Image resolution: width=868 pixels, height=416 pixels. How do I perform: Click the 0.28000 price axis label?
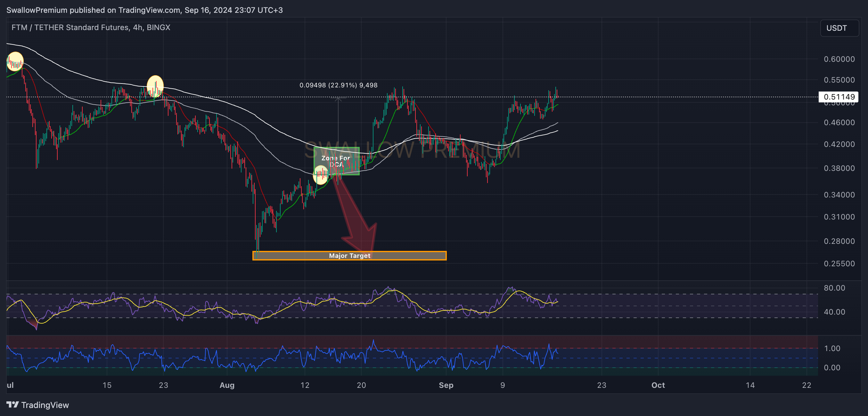pyautogui.click(x=839, y=241)
